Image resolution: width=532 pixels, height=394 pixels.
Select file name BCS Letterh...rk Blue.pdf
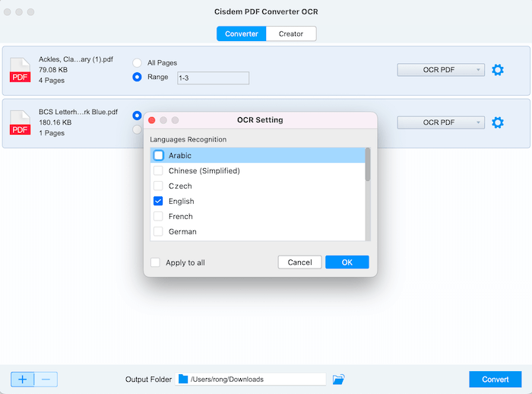click(78, 112)
